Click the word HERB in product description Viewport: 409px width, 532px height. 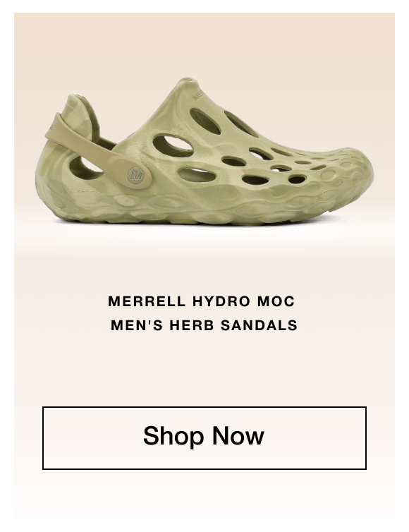click(192, 325)
